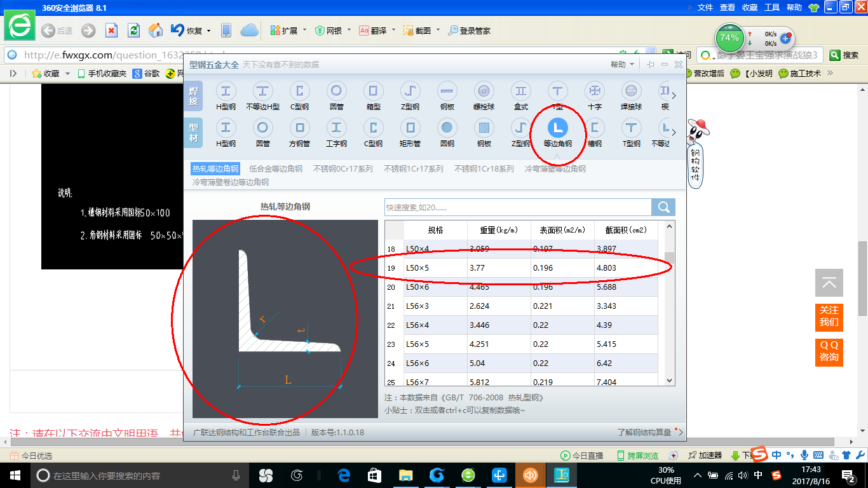Select profile 方钢管 icon
Screen dimensions: 868x488
[299, 127]
